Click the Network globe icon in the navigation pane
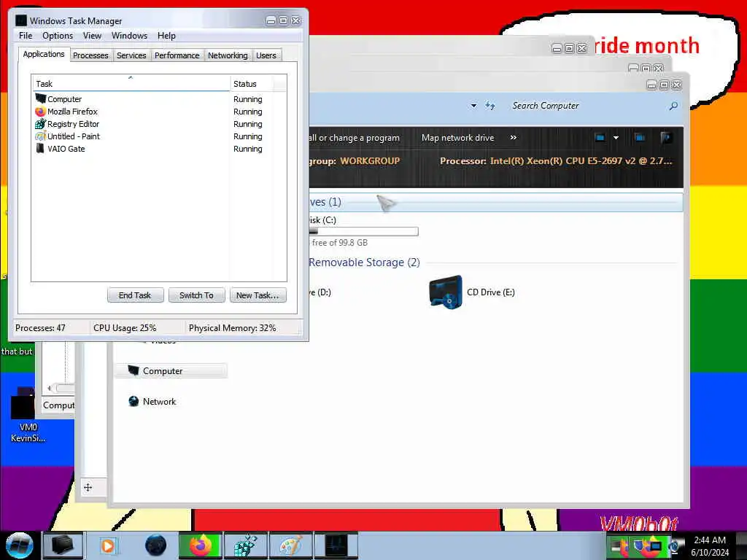The image size is (747, 560). click(x=133, y=402)
